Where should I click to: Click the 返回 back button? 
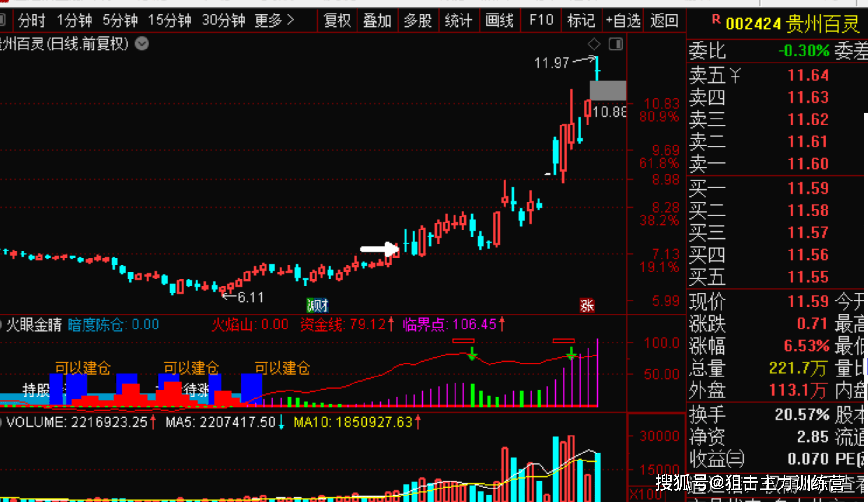pyautogui.click(x=664, y=21)
